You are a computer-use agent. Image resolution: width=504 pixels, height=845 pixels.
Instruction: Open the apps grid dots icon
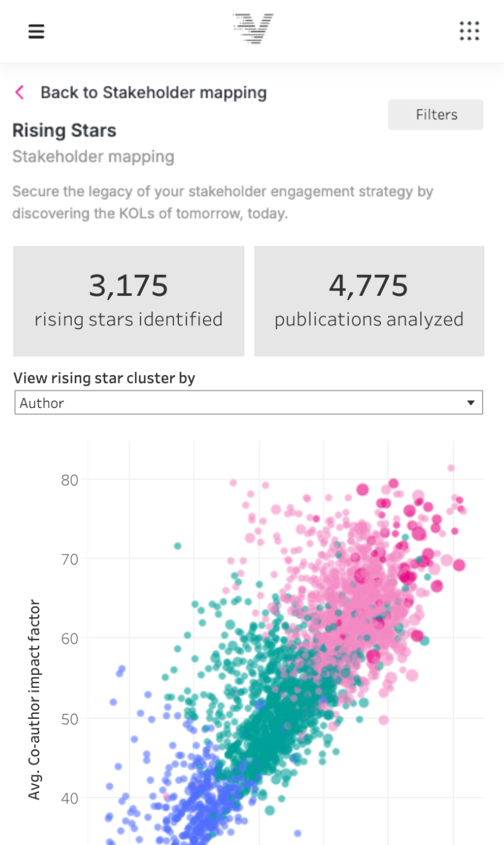coord(469,30)
